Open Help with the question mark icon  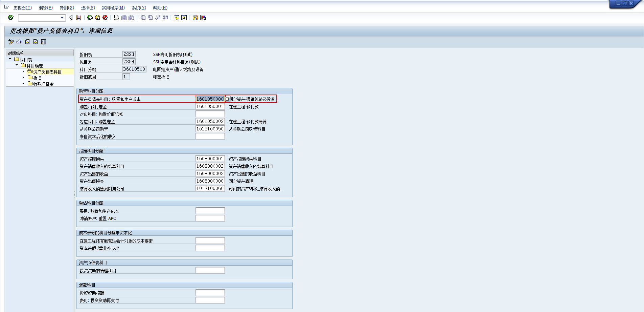click(x=195, y=18)
